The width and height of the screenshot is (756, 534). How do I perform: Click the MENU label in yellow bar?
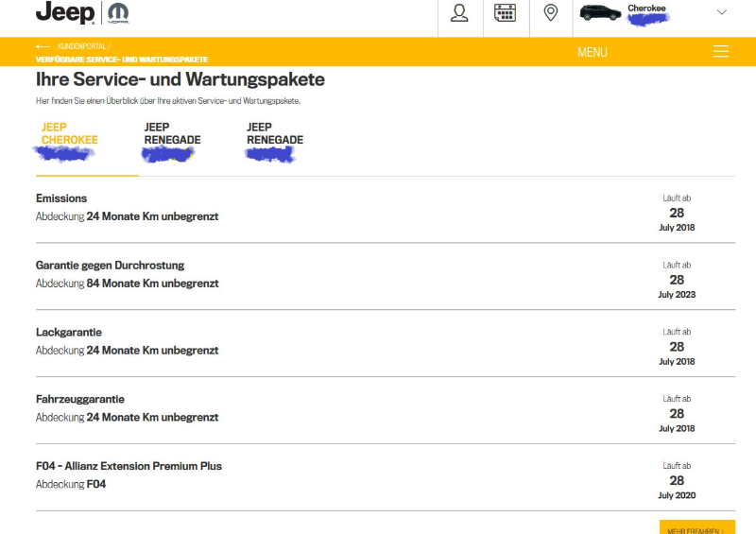593,52
